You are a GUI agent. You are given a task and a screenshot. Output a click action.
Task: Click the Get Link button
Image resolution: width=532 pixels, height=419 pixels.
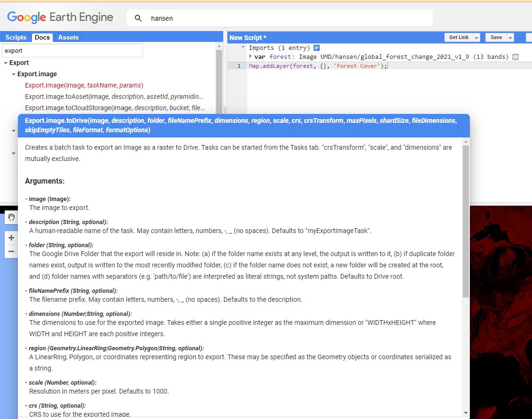click(458, 37)
